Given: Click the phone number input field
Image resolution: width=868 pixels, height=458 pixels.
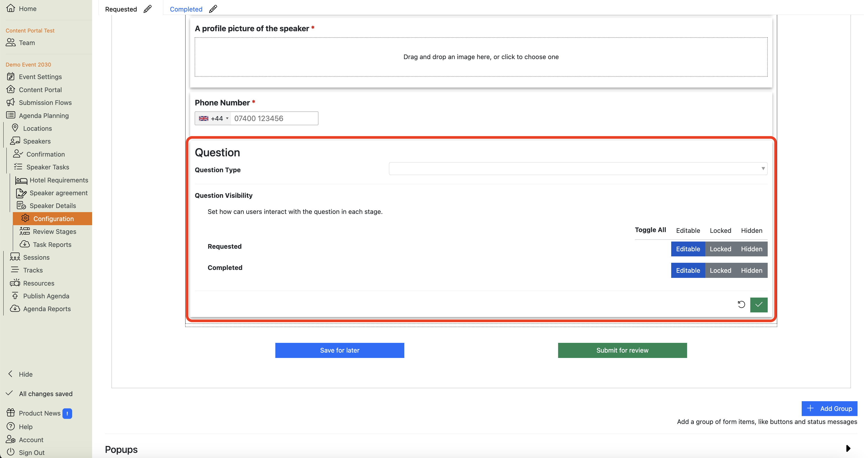Looking at the screenshot, I should pos(274,118).
